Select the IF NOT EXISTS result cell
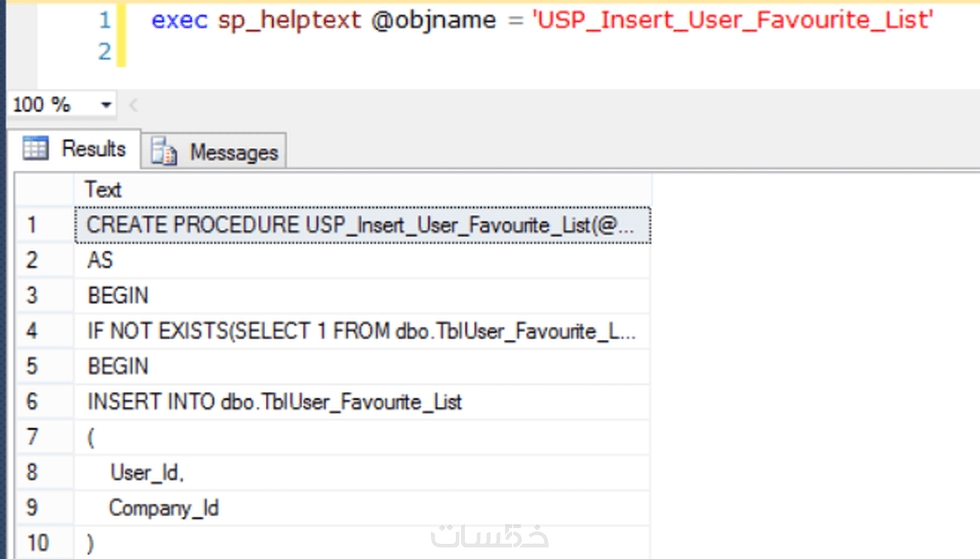 point(362,331)
